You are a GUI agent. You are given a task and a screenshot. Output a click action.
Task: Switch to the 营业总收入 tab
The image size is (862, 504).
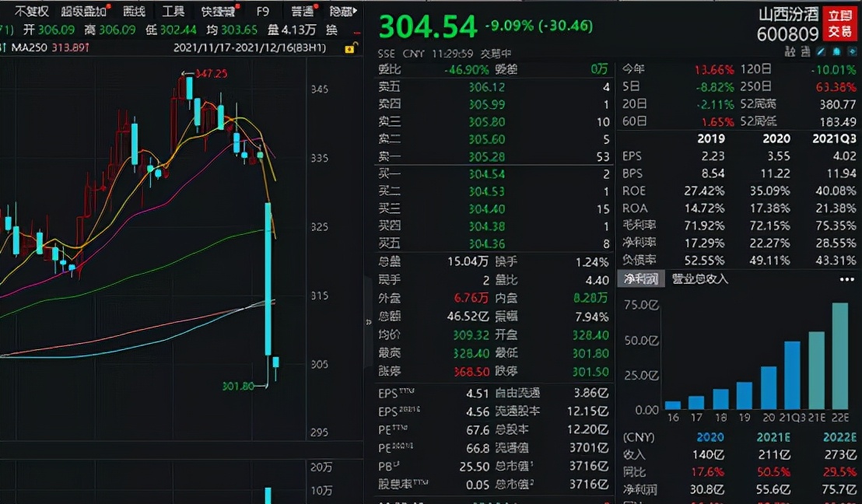pos(699,279)
